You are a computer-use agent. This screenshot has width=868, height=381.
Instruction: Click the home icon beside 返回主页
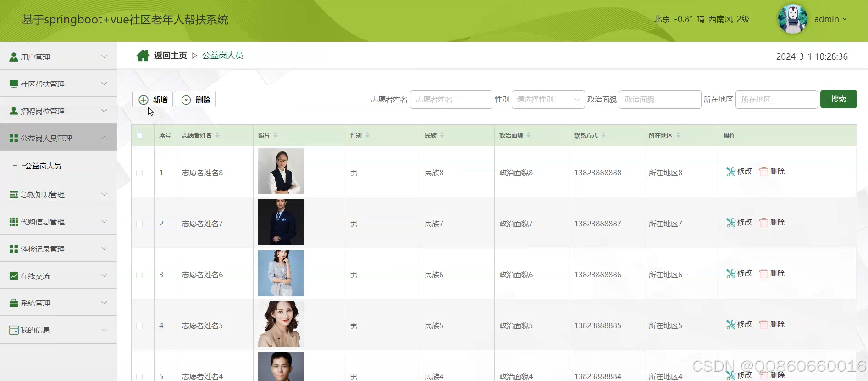point(143,56)
